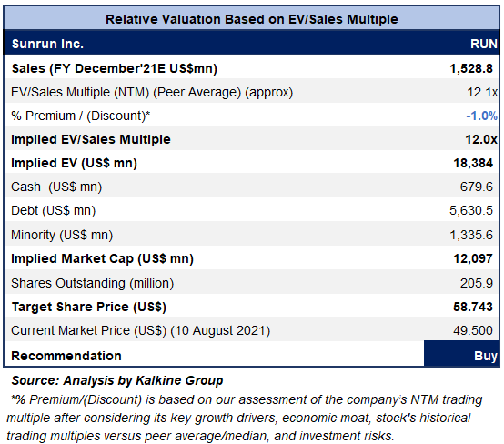Select the 'Implied EV/Sales Multiple' label
Screen dimensions: 504x444
(91, 139)
